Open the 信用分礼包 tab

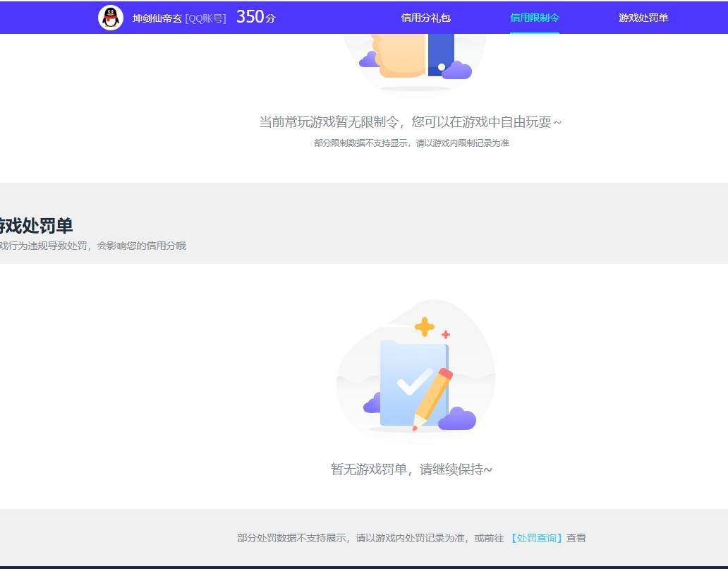[x=426, y=18]
